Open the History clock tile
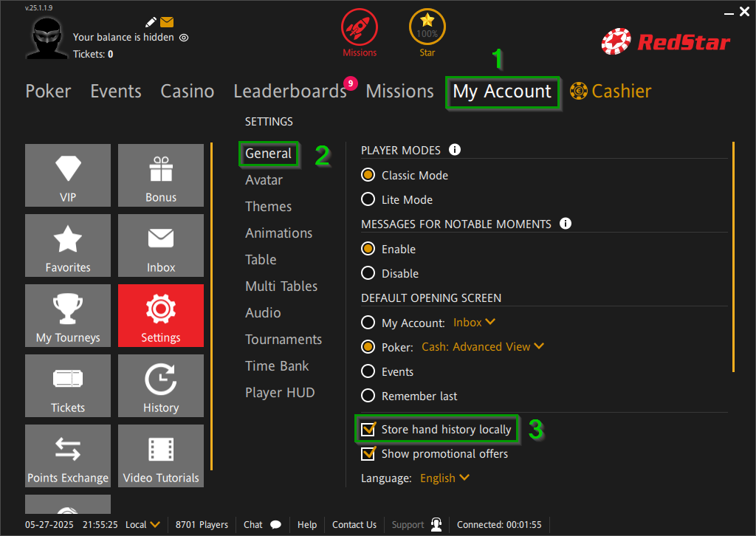756x536 pixels. point(161,385)
